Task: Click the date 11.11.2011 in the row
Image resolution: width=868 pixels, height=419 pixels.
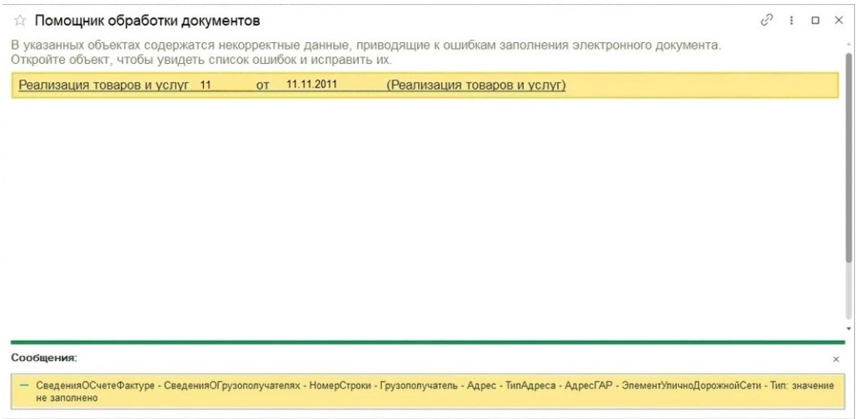Action: click(311, 85)
